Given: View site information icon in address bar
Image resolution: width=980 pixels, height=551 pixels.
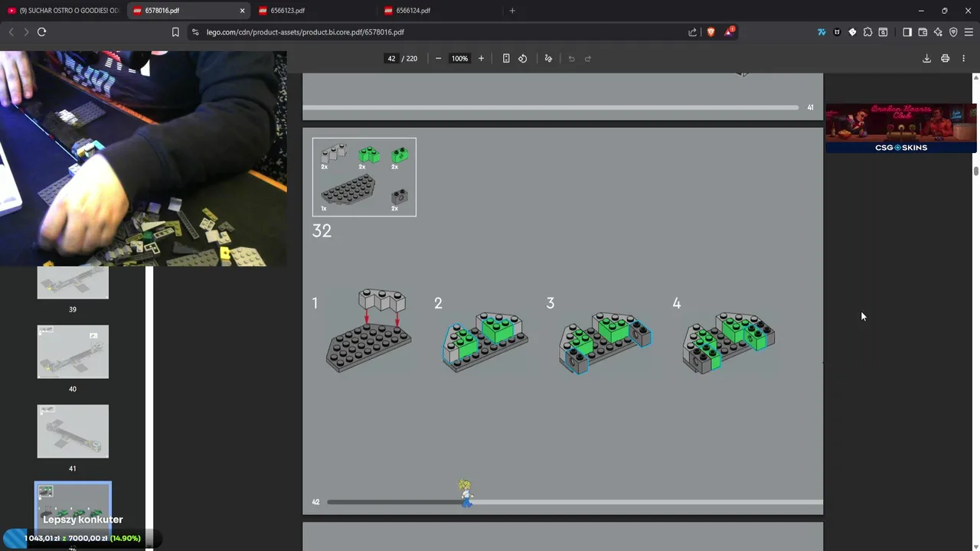Looking at the screenshot, I should [x=195, y=32].
